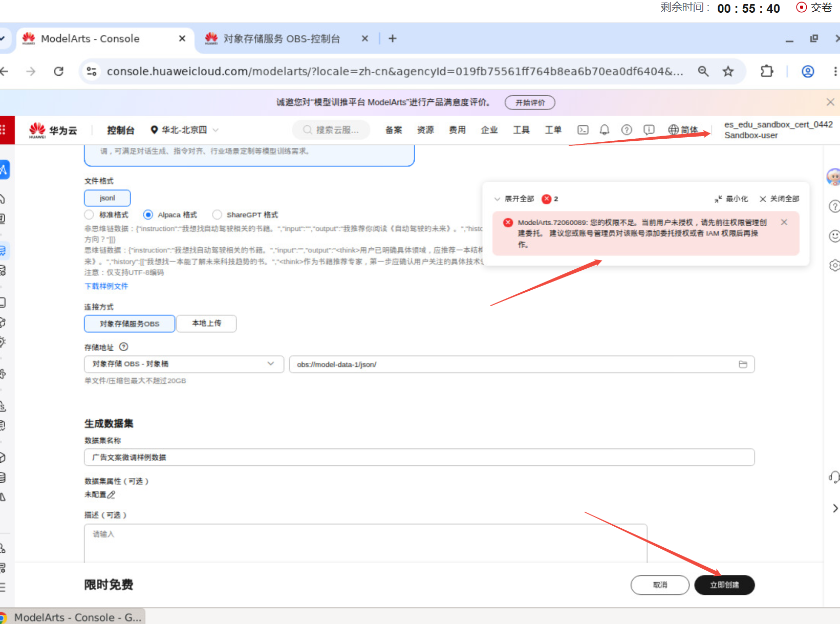Screen dimensions: 840x624
Task: Open the OBS folder browse icon
Action: click(743, 364)
